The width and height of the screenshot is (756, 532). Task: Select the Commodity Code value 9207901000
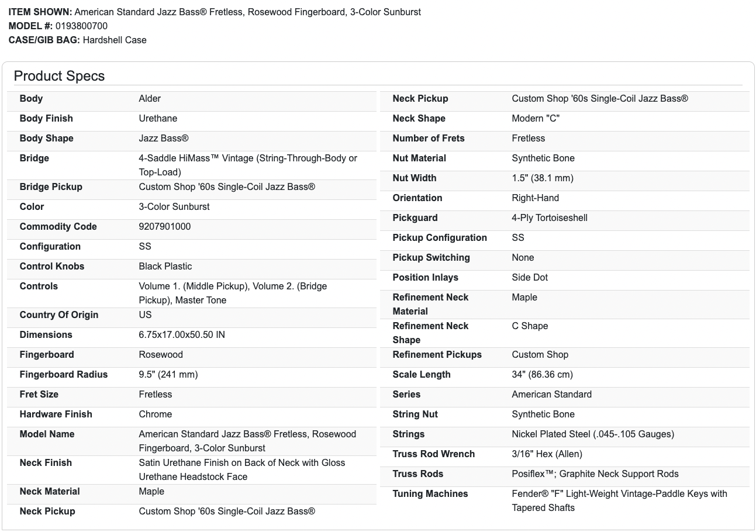click(164, 226)
